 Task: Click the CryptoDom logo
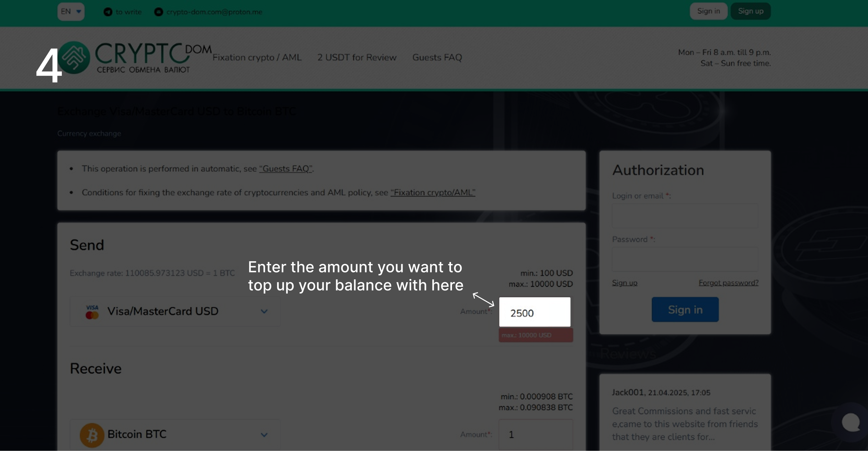135,57
